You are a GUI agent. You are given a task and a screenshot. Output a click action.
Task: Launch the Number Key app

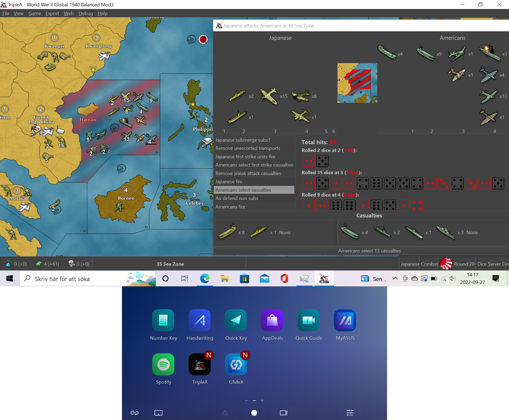(163, 320)
